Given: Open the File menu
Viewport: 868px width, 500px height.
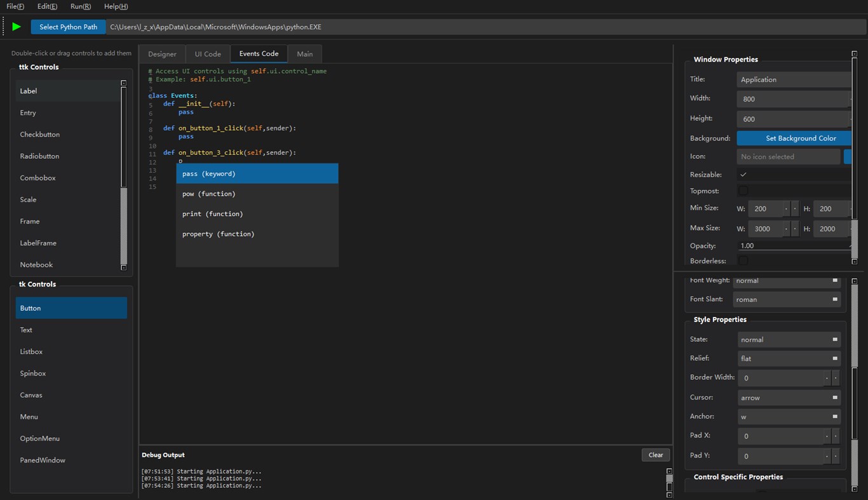Looking at the screenshot, I should click(15, 6).
